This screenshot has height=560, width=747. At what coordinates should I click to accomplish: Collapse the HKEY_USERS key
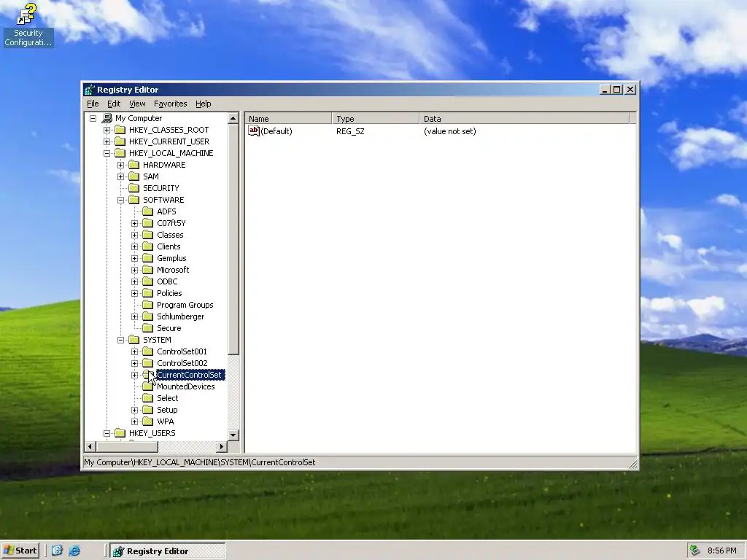point(107,433)
